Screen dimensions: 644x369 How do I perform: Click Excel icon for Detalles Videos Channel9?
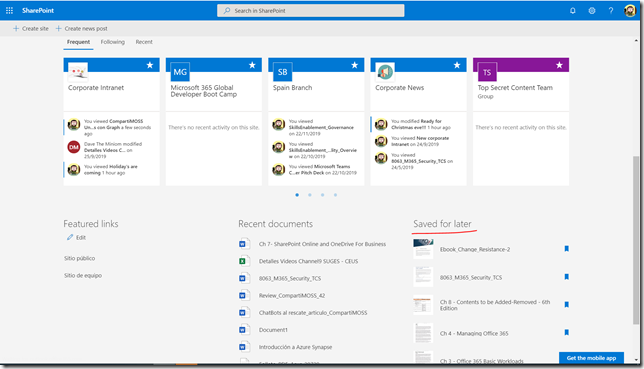(x=244, y=261)
